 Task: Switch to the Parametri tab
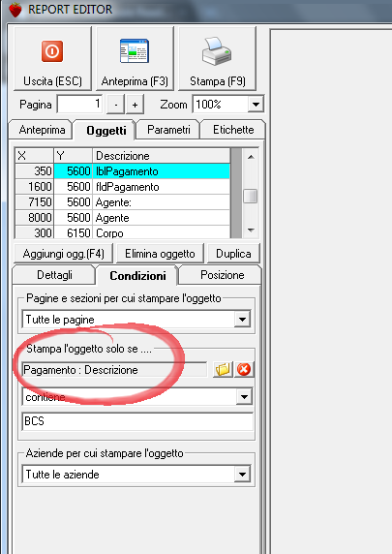point(168,130)
